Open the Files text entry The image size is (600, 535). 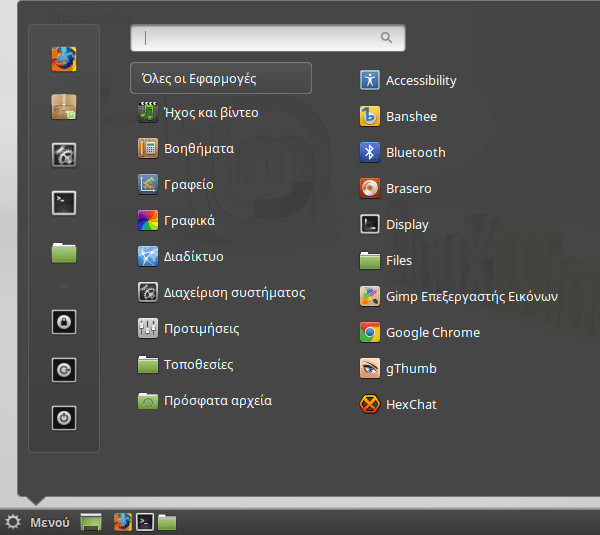click(399, 260)
